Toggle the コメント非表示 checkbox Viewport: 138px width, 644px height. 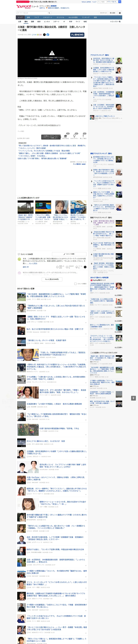pyautogui.click(x=75, y=284)
